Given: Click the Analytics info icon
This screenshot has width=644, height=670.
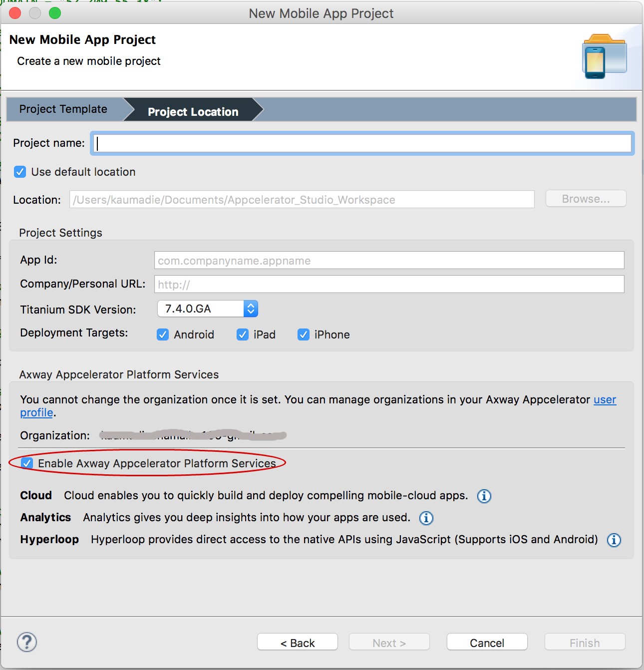Looking at the screenshot, I should click(x=426, y=518).
